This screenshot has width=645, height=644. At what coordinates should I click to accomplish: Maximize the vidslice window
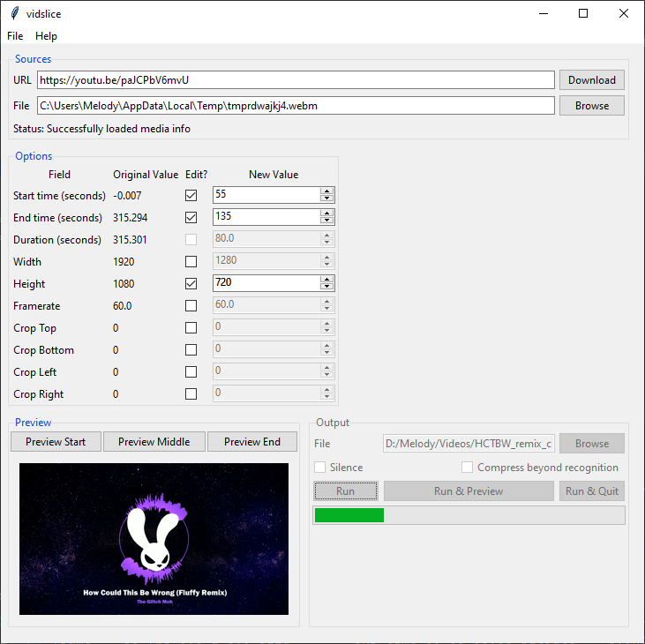[x=583, y=13]
